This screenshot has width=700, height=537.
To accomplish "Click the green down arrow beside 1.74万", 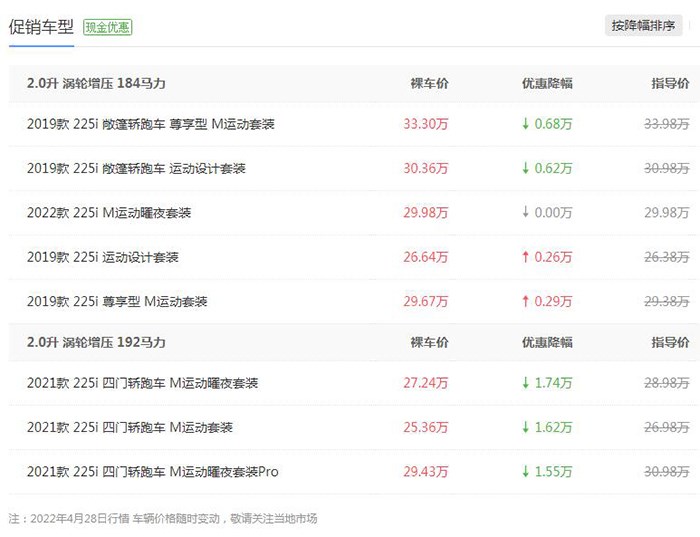I will coord(525,383).
